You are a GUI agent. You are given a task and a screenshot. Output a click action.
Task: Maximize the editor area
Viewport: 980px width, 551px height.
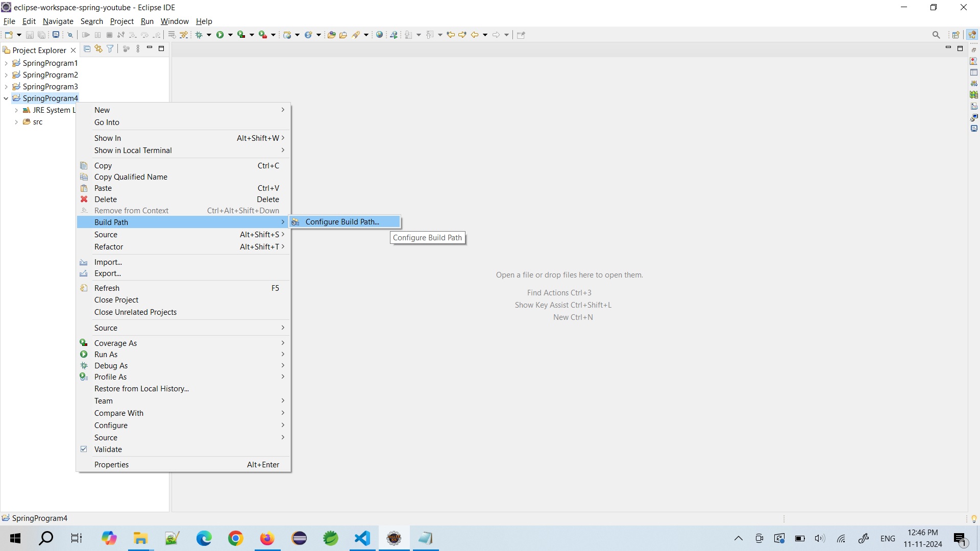pos(960,48)
